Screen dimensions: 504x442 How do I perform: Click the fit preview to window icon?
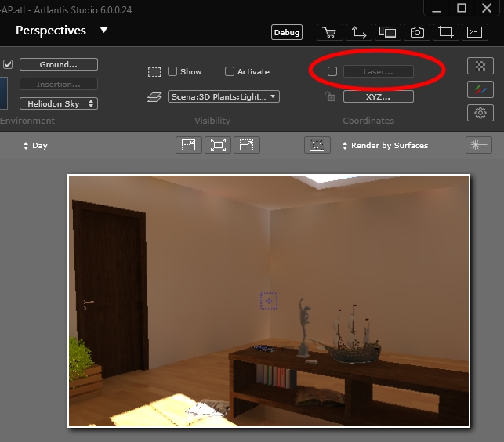[218, 145]
